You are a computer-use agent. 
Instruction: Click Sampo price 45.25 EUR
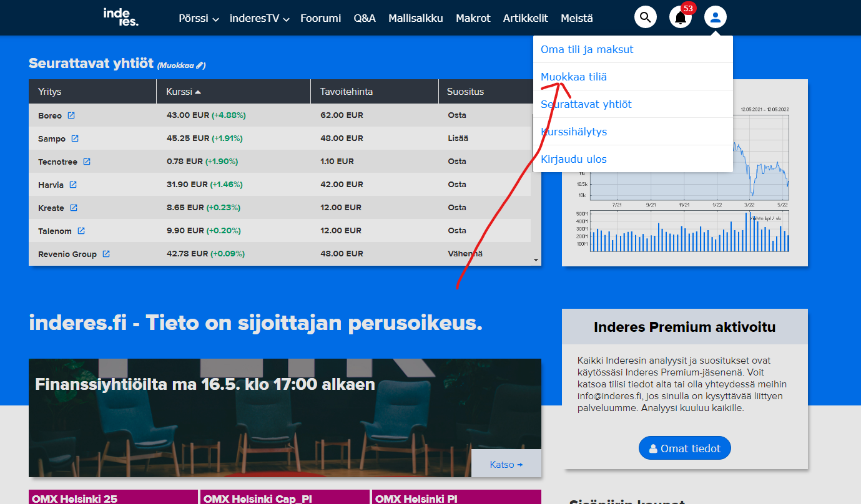click(187, 138)
